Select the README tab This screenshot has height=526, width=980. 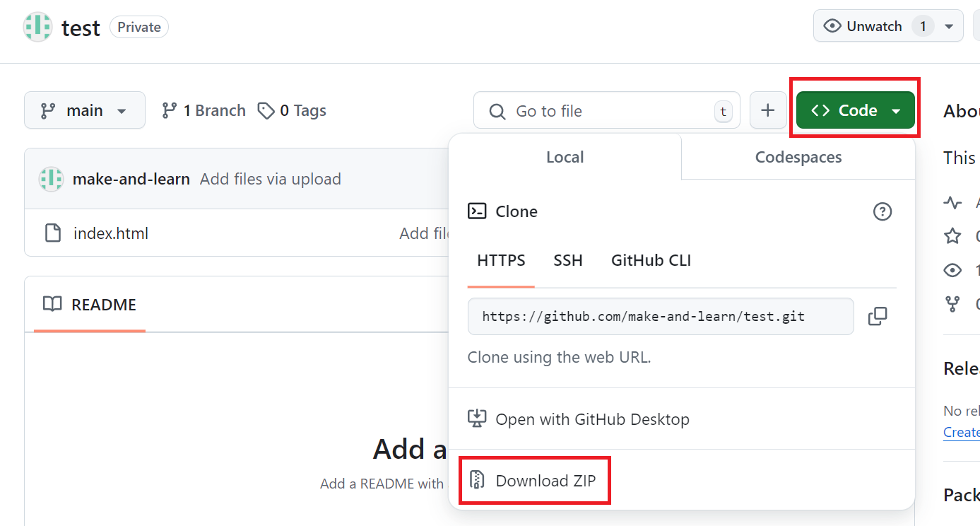pyautogui.click(x=90, y=305)
